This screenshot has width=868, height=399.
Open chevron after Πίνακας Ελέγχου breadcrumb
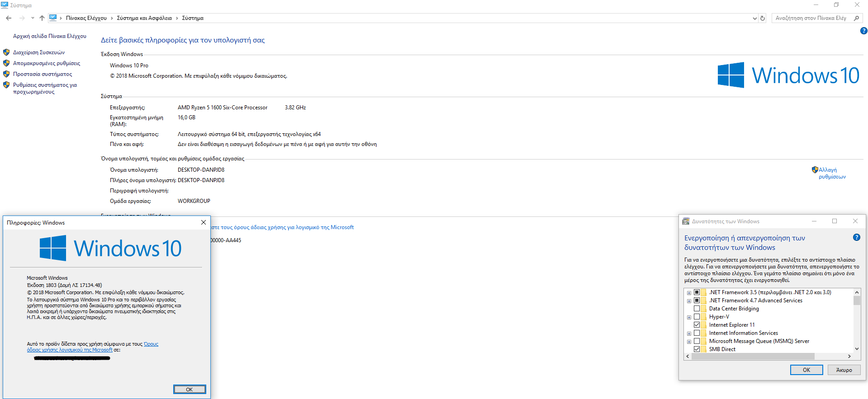[112, 18]
